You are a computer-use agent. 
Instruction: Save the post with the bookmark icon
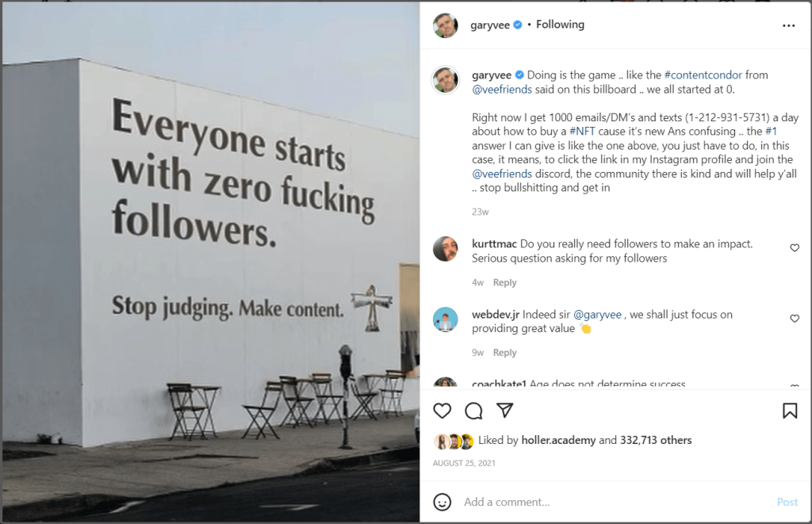coord(791,409)
